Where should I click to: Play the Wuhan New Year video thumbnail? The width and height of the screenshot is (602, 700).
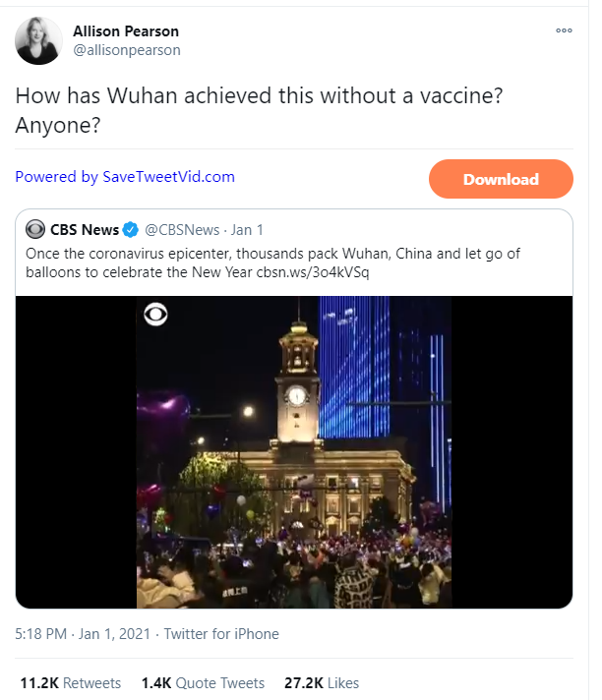click(293, 451)
